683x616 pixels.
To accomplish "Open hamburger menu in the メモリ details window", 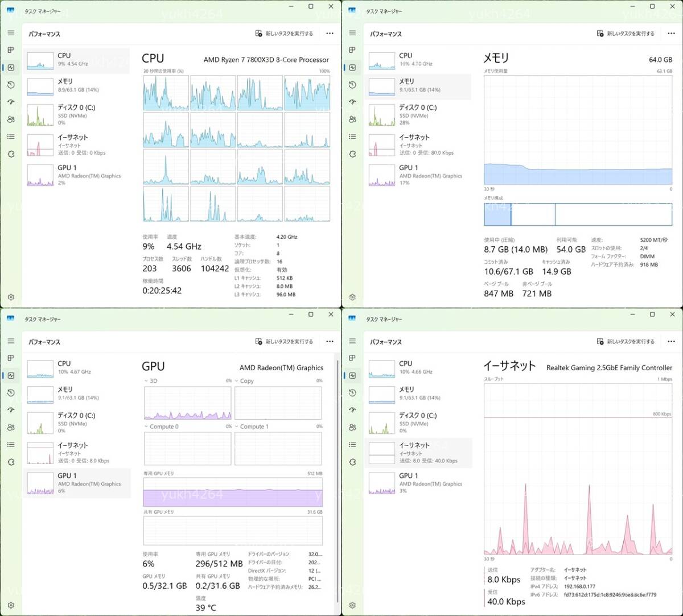I will point(352,33).
